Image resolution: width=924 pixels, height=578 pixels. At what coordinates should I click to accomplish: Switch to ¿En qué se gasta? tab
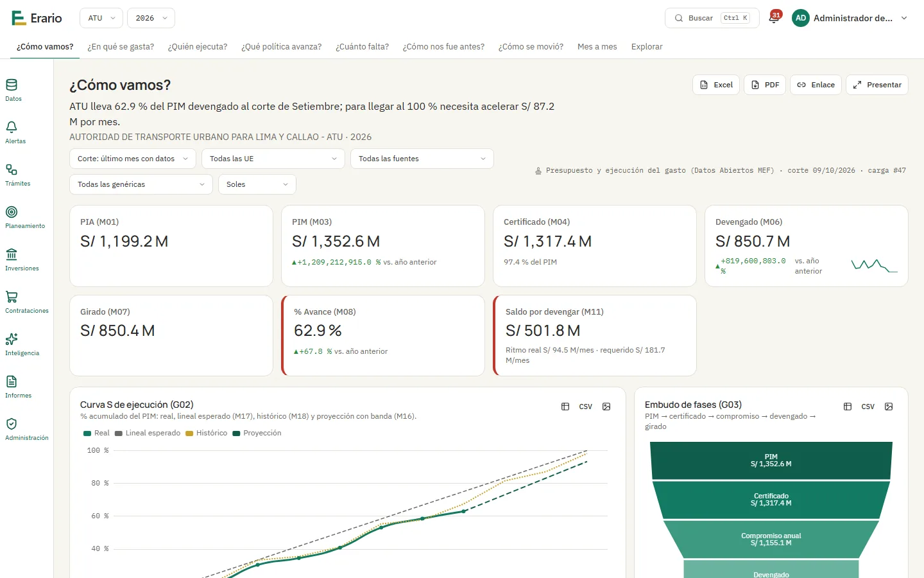(x=121, y=47)
